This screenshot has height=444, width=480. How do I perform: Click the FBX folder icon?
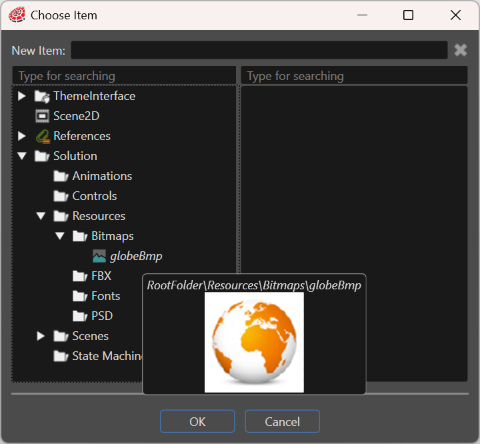[80, 276]
